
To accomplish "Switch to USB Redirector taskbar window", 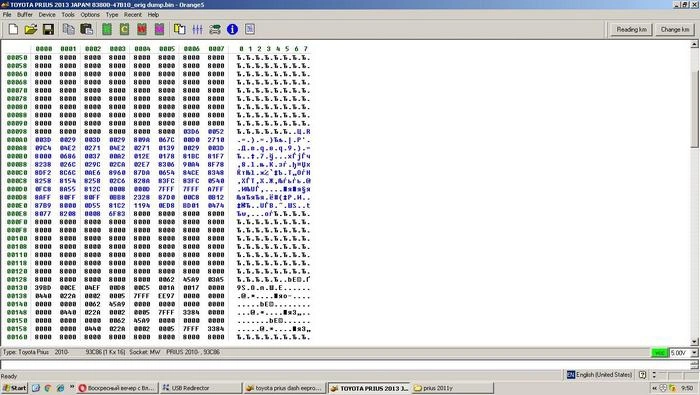I will pyautogui.click(x=200, y=388).
